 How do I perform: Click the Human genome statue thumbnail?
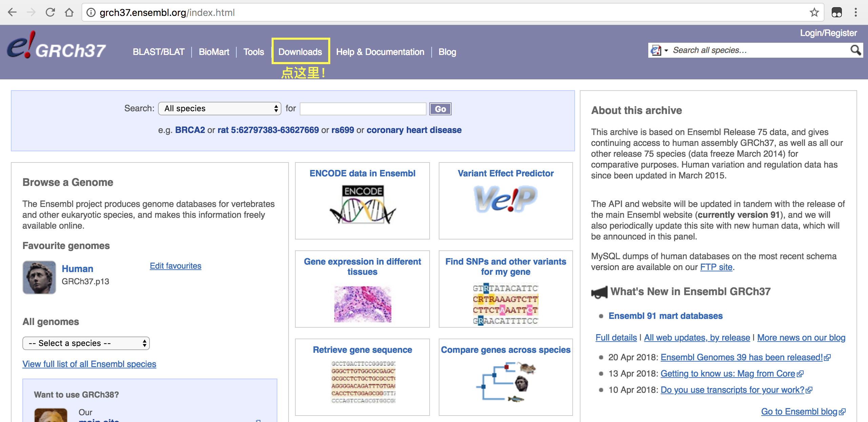click(39, 277)
